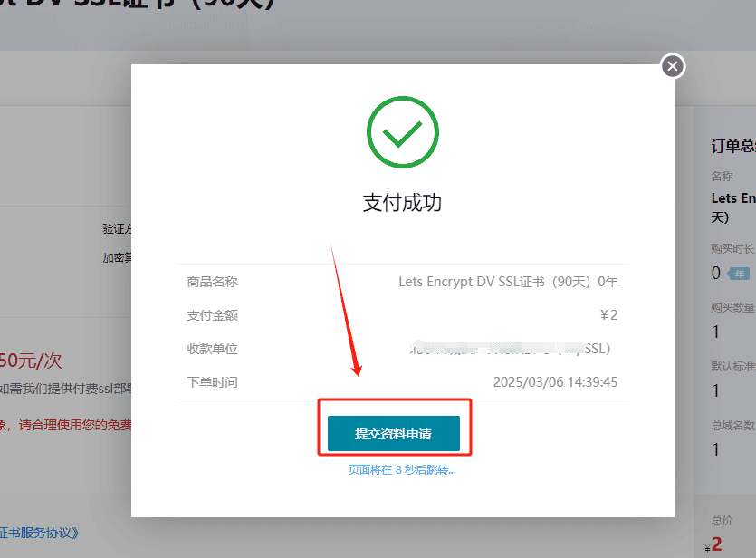Click the 总域名数 label in order summary
Image resolution: width=756 pixels, height=558 pixels.
(x=732, y=426)
